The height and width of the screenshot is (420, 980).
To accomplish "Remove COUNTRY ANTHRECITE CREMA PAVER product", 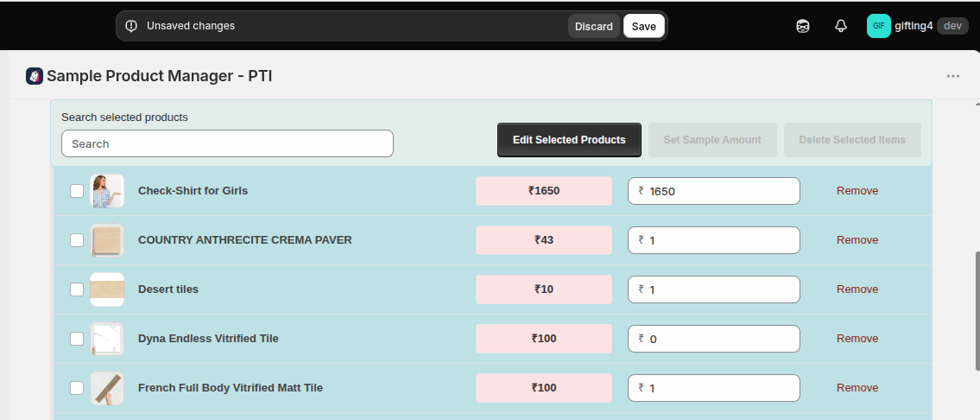I will tap(857, 240).
